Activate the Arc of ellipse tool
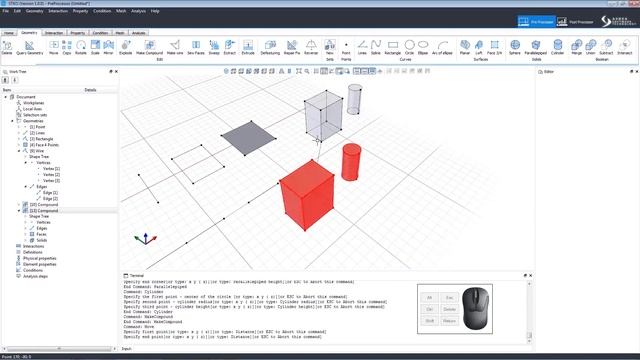 tap(442, 47)
